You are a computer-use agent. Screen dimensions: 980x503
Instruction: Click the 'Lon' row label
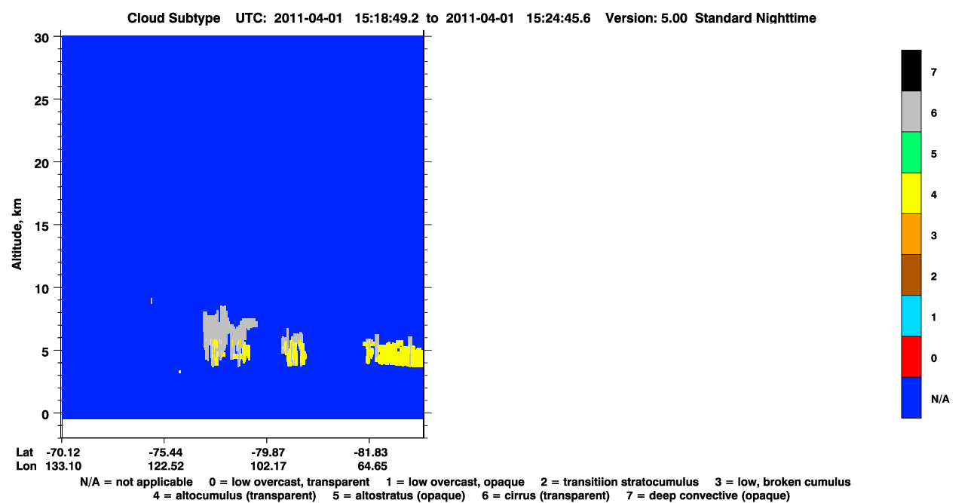26,466
